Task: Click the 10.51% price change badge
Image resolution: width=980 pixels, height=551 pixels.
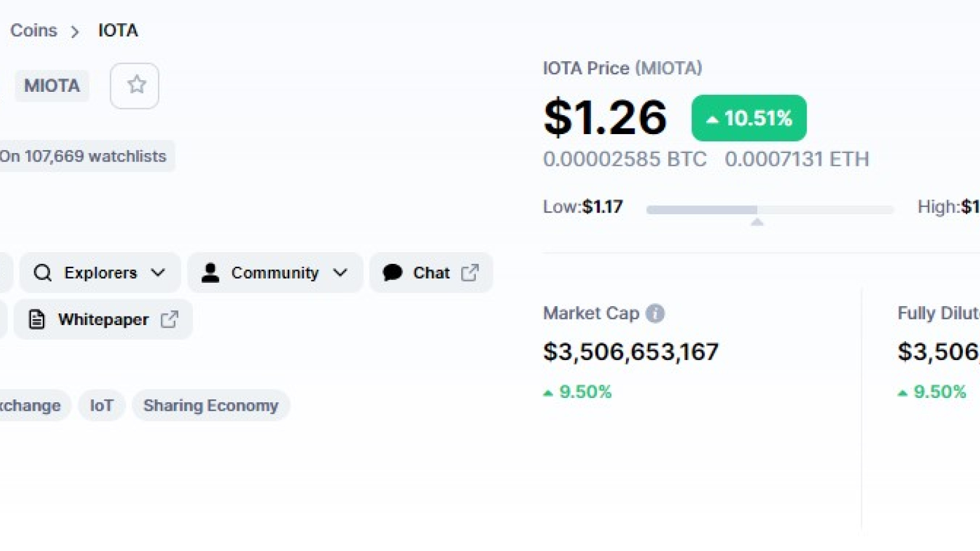Action: click(x=749, y=118)
